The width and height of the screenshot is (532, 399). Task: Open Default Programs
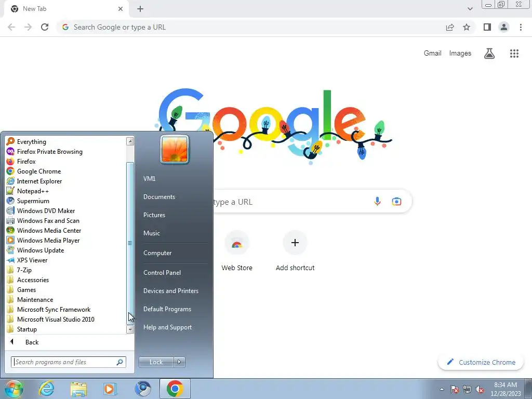(x=167, y=309)
